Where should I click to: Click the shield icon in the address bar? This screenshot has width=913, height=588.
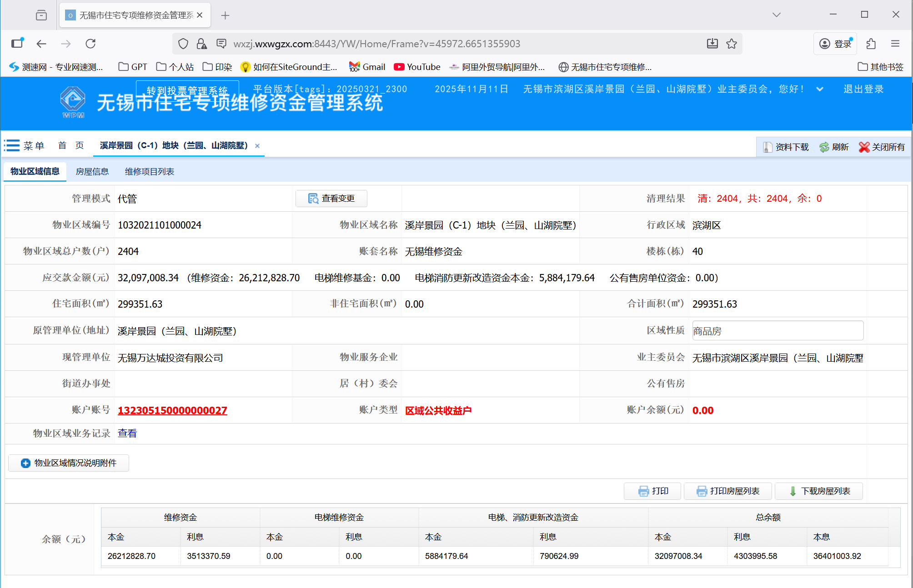[x=183, y=44]
